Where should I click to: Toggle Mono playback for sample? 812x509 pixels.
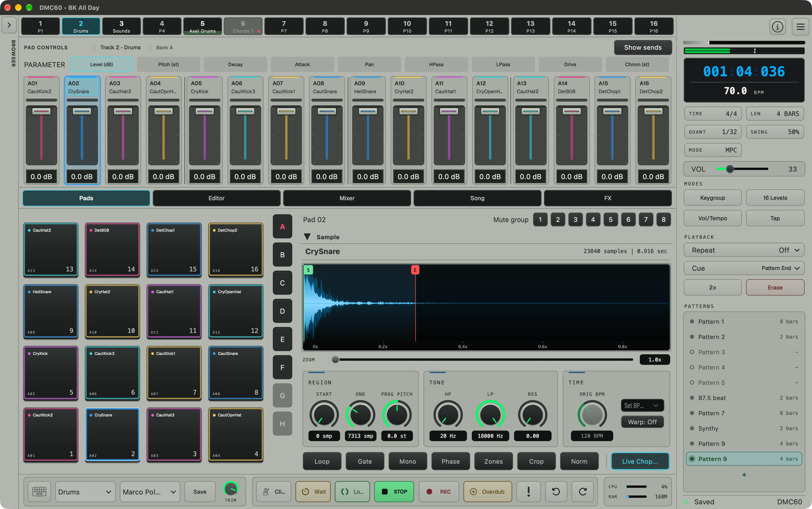tap(407, 461)
